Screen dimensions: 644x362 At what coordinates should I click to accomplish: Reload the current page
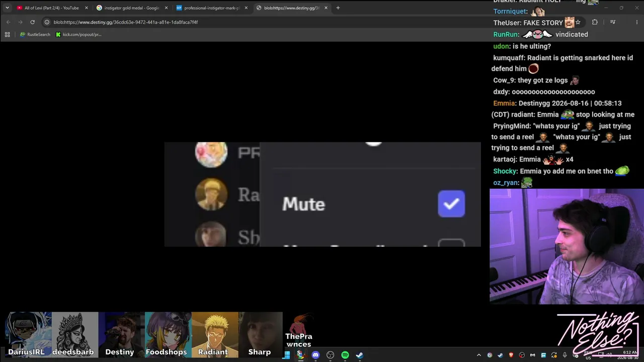[33, 22]
